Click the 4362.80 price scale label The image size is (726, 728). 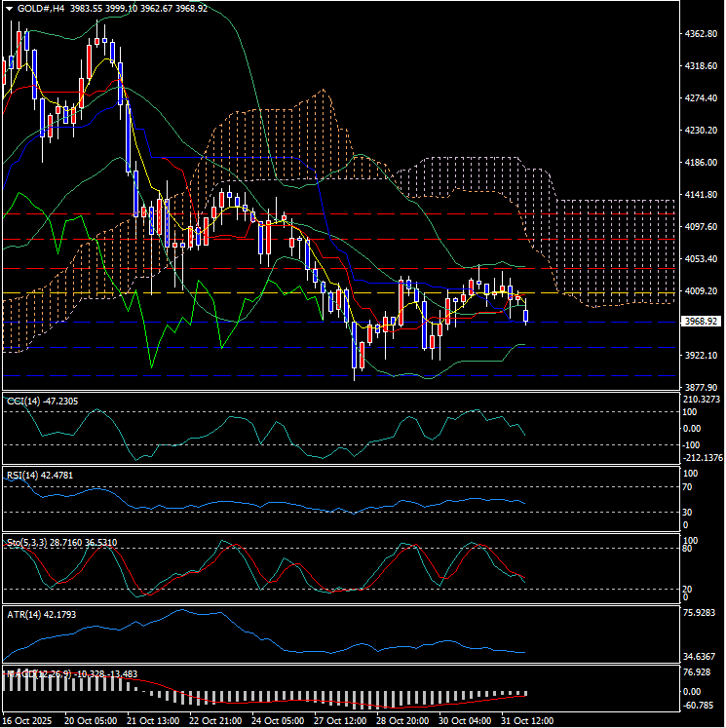(702, 34)
